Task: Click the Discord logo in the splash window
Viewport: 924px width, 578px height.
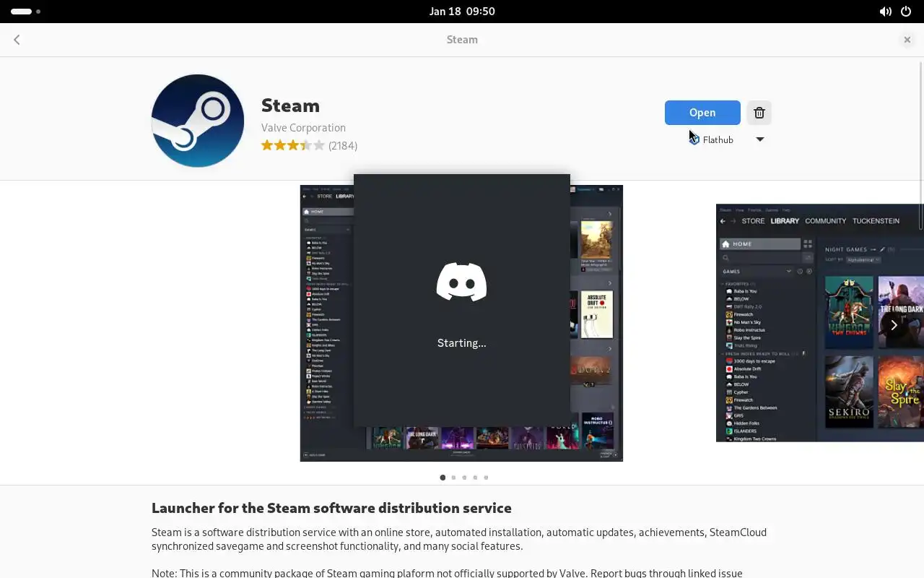Action: 461,282
